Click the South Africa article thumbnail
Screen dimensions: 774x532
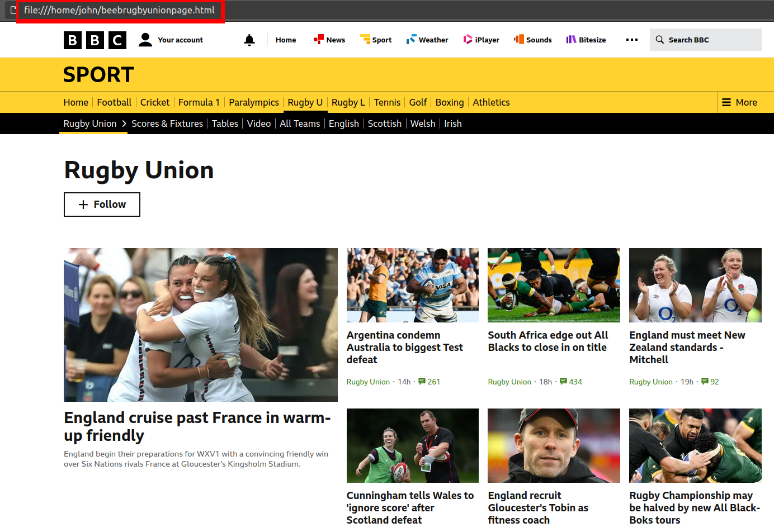553,285
